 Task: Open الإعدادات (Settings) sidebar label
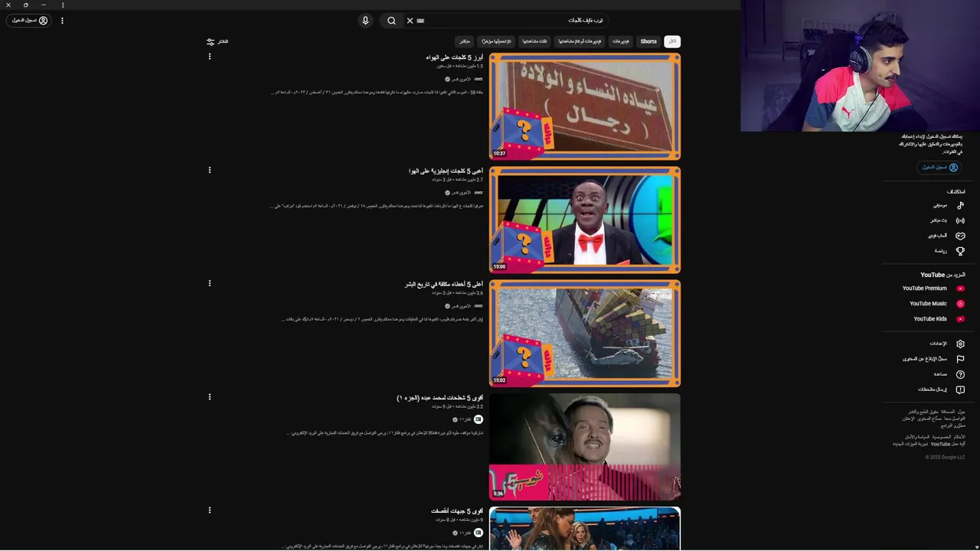coord(939,344)
